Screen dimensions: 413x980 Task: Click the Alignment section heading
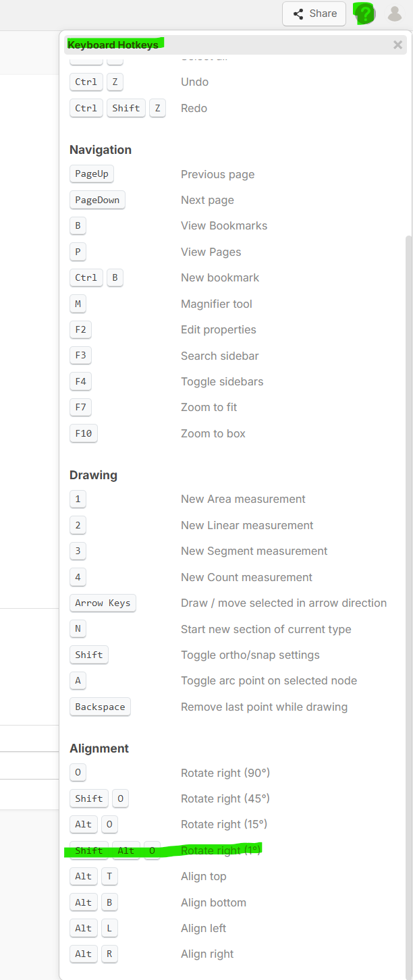coord(99,748)
